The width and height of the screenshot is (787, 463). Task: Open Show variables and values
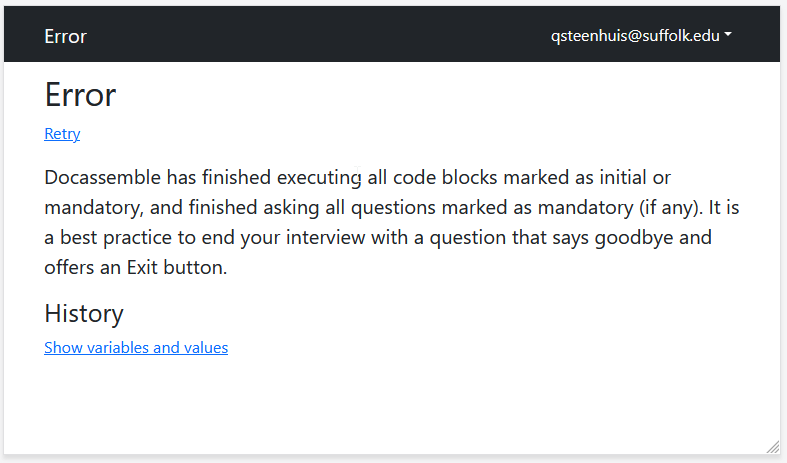[x=136, y=348]
